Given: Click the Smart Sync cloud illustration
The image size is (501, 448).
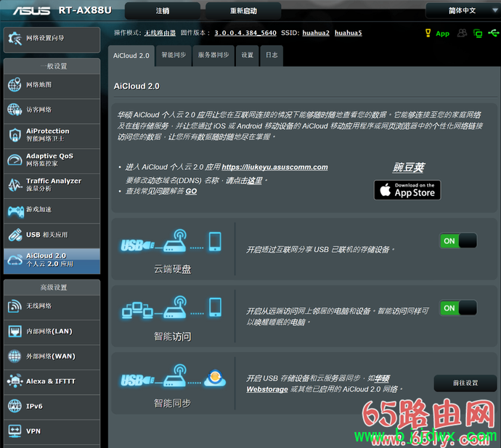Looking at the screenshot, I should coord(173,375).
